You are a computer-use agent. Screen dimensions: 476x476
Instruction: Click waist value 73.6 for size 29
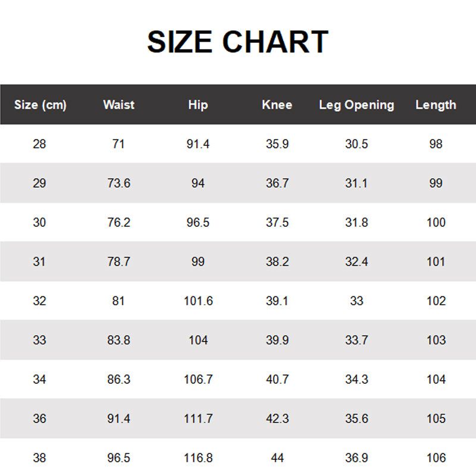click(118, 183)
